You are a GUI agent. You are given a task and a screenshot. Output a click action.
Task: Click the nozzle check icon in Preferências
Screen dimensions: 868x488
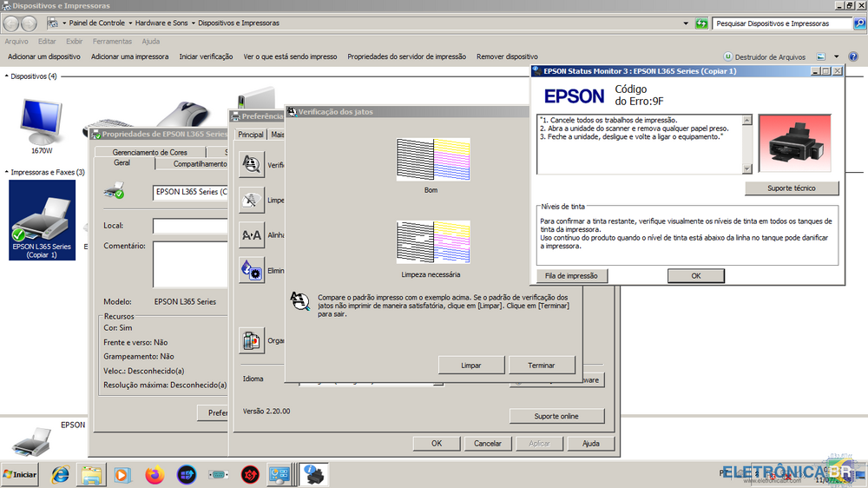(x=252, y=164)
